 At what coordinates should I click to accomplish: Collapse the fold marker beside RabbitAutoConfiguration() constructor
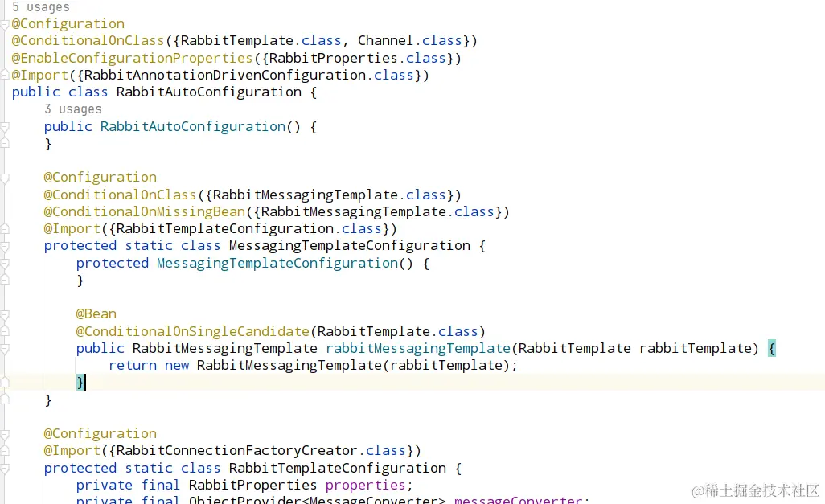pyautogui.click(x=5, y=127)
